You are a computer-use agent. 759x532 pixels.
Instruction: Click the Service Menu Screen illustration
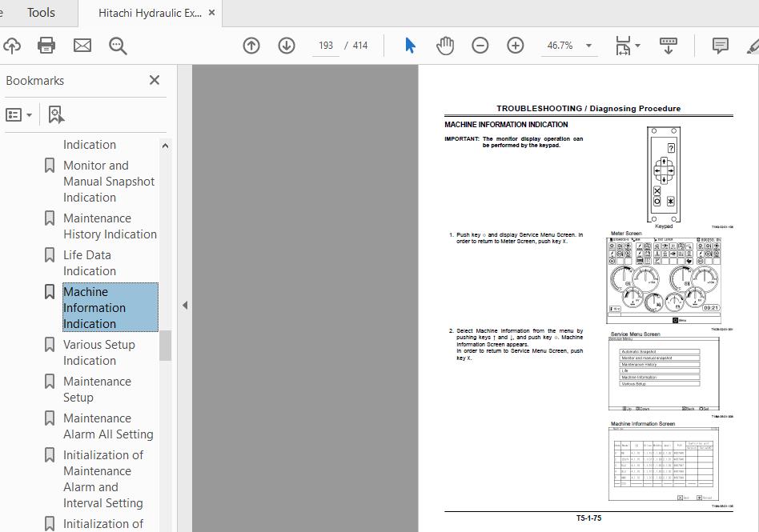pos(664,374)
